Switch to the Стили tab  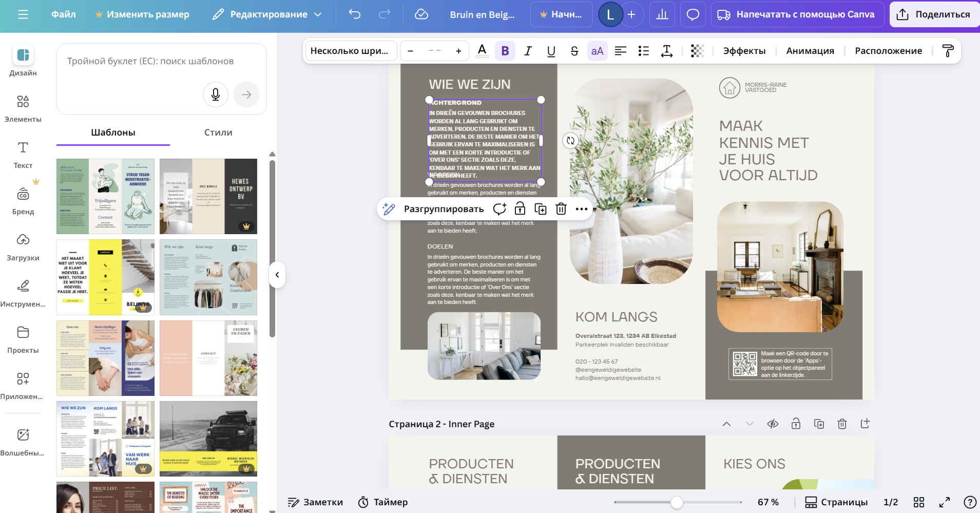tap(218, 132)
